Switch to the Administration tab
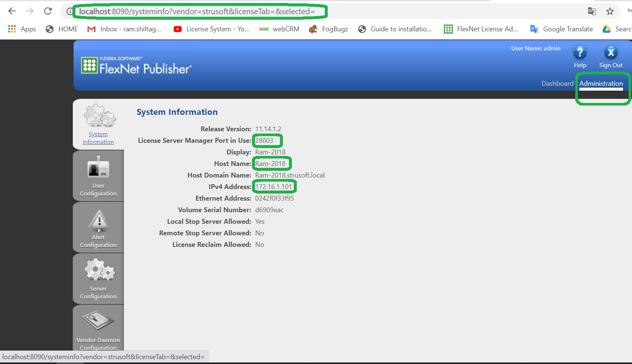This screenshot has height=364, width=632. (x=601, y=84)
